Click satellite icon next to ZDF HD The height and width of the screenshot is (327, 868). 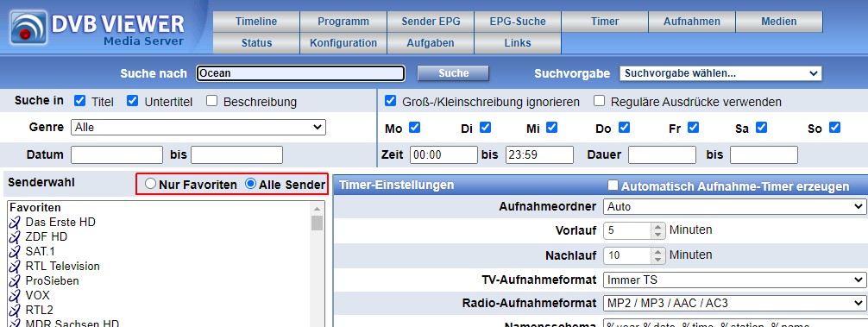[15, 237]
